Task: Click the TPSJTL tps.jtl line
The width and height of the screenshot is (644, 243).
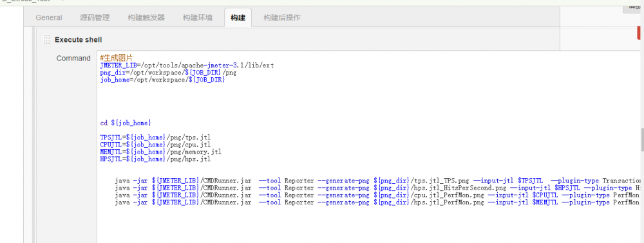Action: point(155,138)
